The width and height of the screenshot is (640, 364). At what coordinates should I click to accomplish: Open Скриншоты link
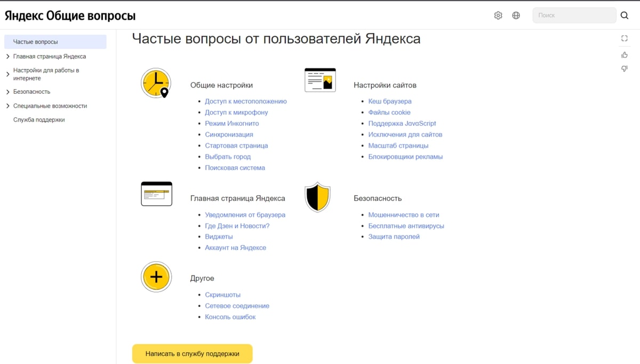pos(222,295)
